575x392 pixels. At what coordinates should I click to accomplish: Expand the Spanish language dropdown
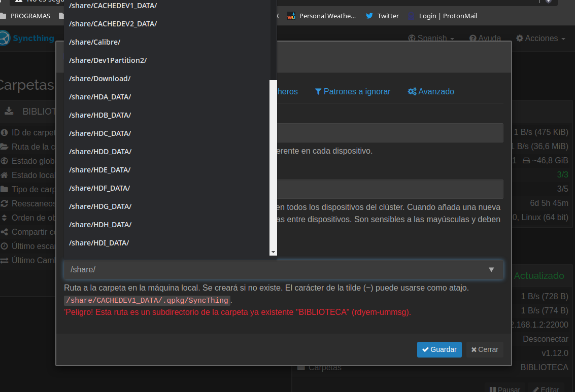pos(431,39)
